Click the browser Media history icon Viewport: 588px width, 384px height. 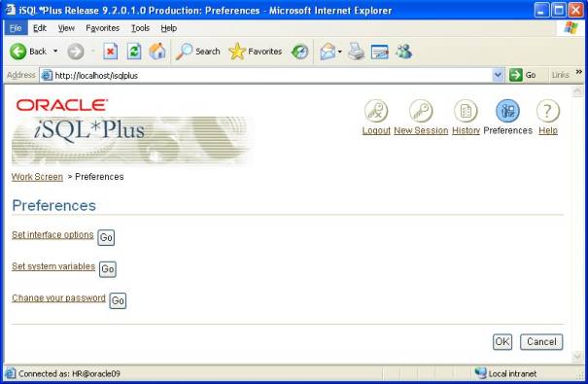pyautogui.click(x=300, y=52)
